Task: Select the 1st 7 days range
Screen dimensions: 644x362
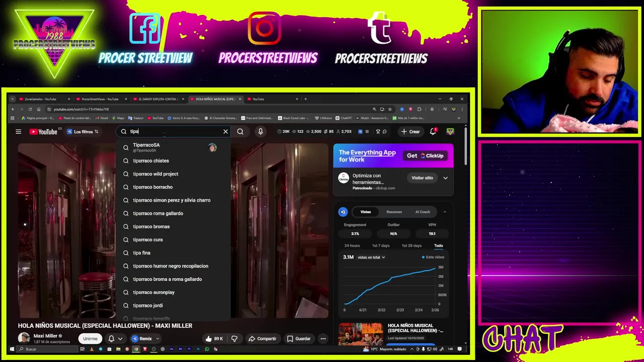Action: (381, 246)
